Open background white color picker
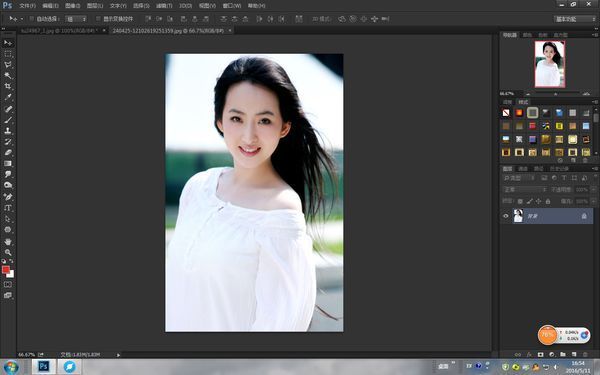This screenshot has height=375, width=600. (11, 274)
